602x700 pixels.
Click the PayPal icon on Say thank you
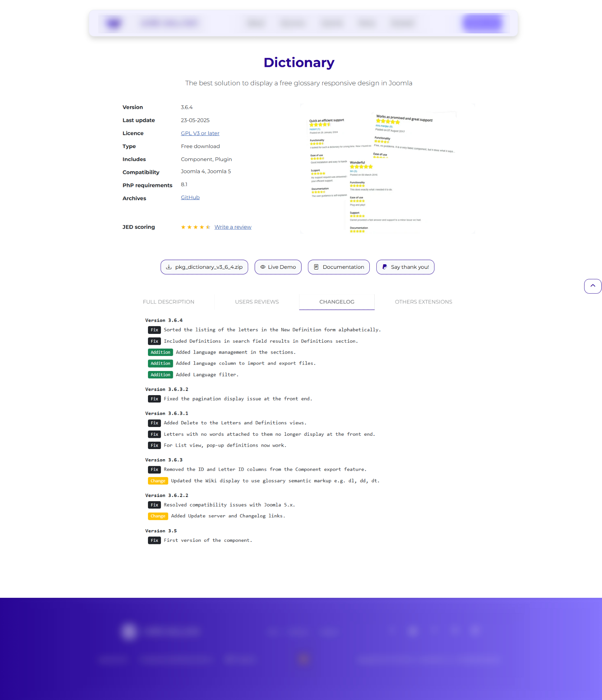(x=384, y=267)
